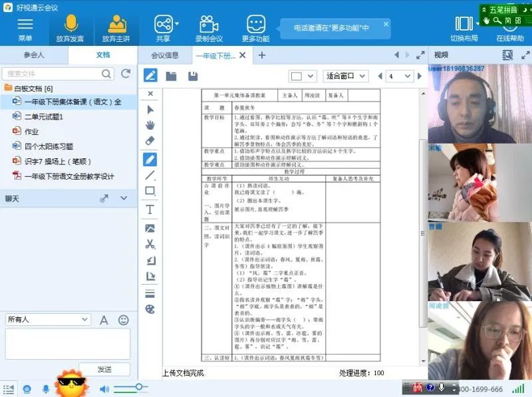Open the emoji picker in chat

click(124, 320)
